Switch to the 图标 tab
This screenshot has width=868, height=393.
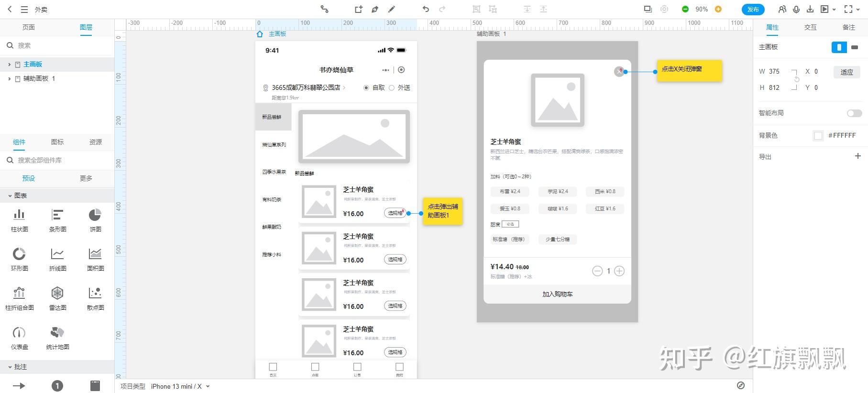pyautogui.click(x=57, y=142)
